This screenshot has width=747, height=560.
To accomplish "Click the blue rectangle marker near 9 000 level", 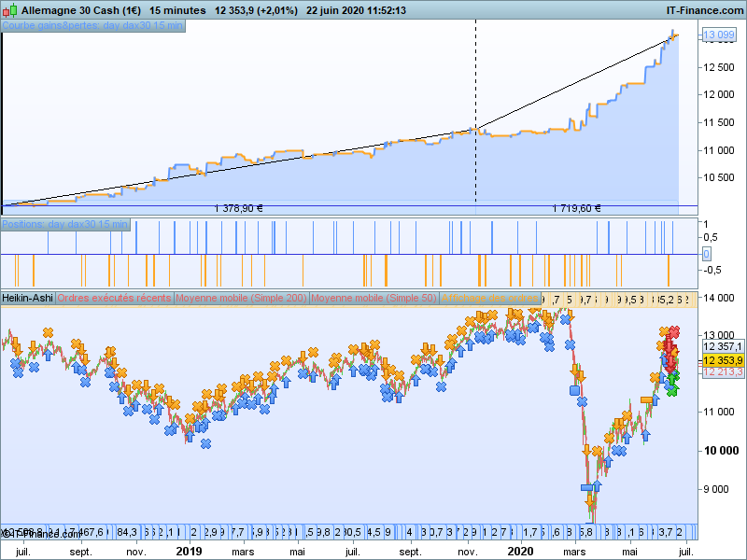I will click(587, 487).
